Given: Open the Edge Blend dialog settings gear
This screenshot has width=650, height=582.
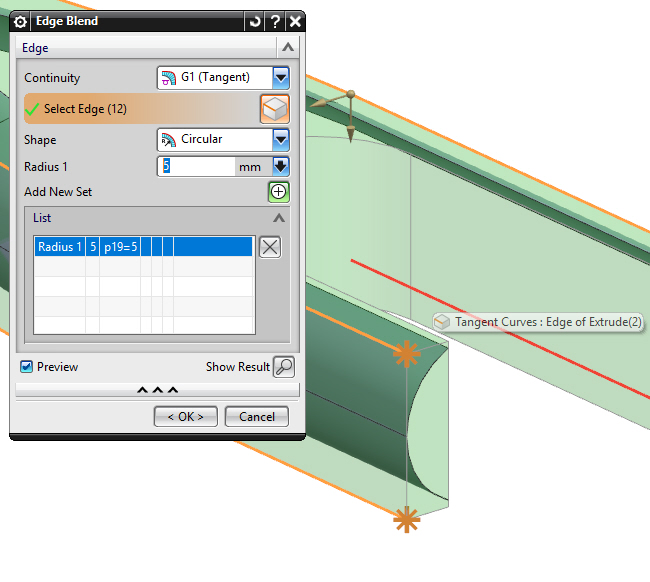Looking at the screenshot, I should (x=19, y=22).
